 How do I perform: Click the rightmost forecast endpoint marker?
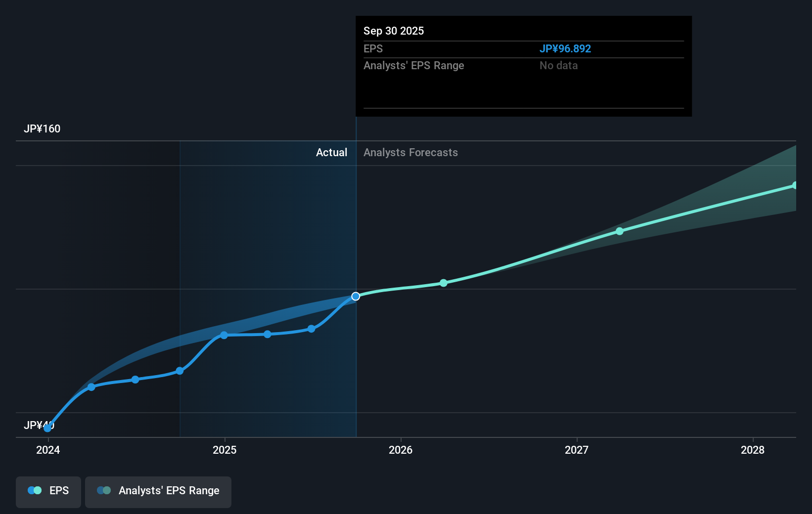click(794, 185)
